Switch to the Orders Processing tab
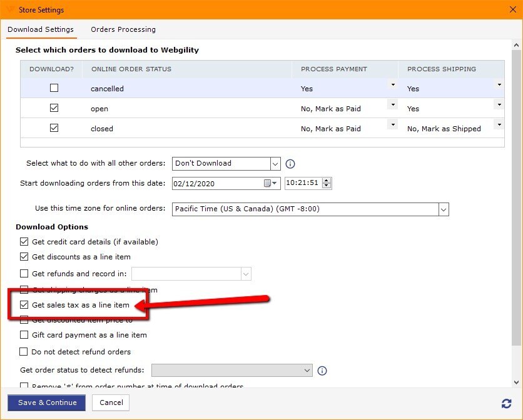Screen dimensions: 523x420 click(123, 29)
